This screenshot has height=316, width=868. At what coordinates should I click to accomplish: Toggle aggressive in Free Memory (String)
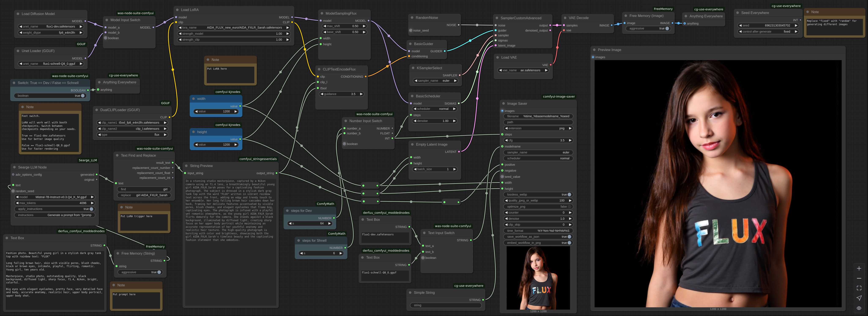tap(140, 272)
